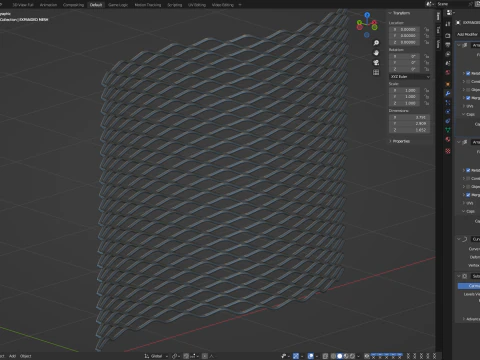Screen dimensions: 480x360
Task: Open the Active Tool properties tab icon
Action: [x=448, y=24]
